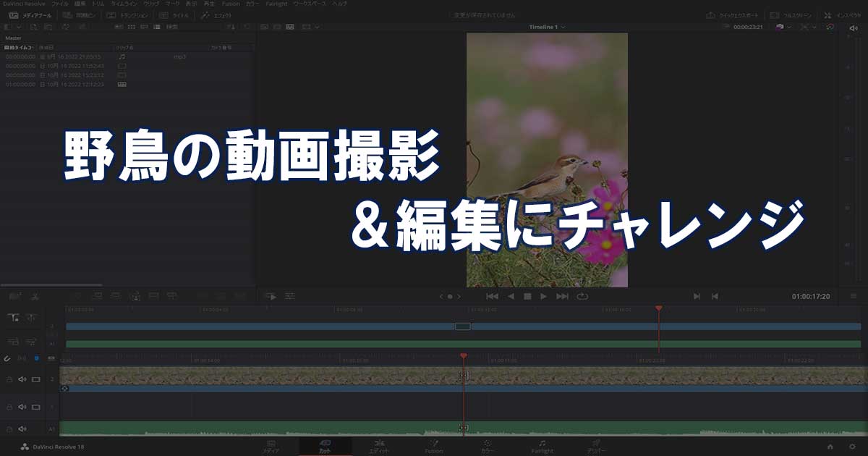Image resolution: width=868 pixels, height=456 pixels.
Task: Toggle lock on video track 2
Action: click(9, 379)
